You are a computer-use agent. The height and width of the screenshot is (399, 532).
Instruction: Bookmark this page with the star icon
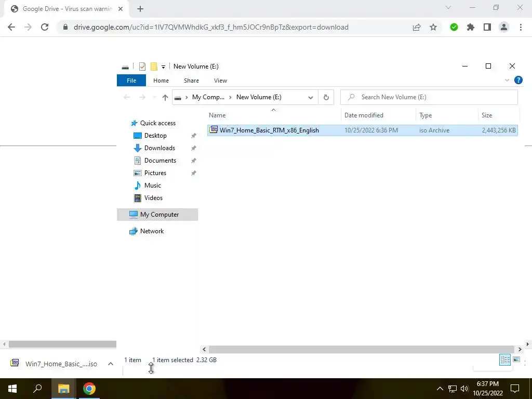pyautogui.click(x=433, y=27)
